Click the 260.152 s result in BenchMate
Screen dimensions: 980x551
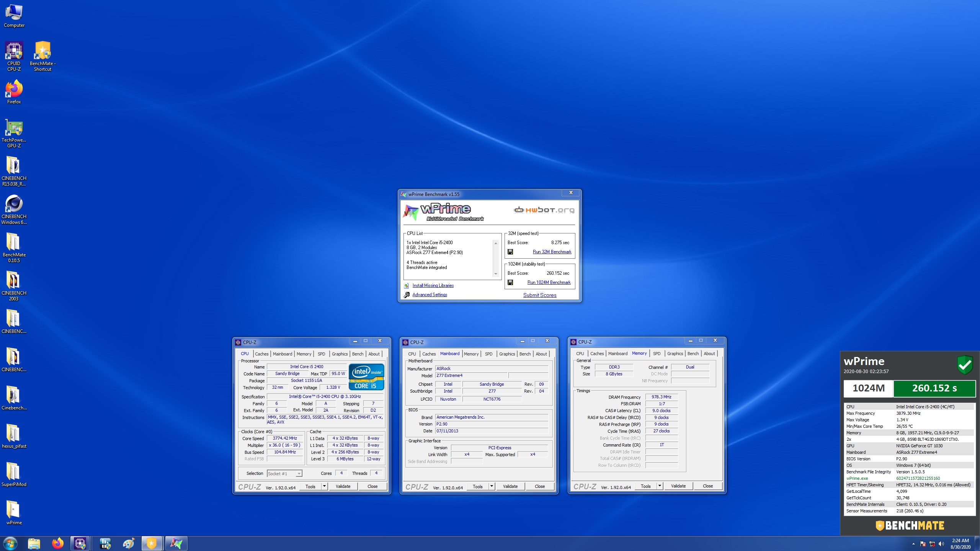(x=934, y=388)
